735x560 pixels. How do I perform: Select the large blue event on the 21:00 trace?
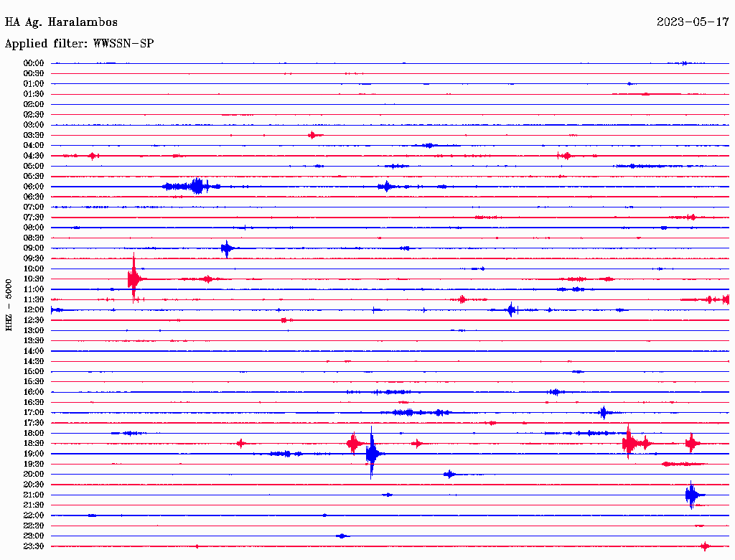point(693,495)
